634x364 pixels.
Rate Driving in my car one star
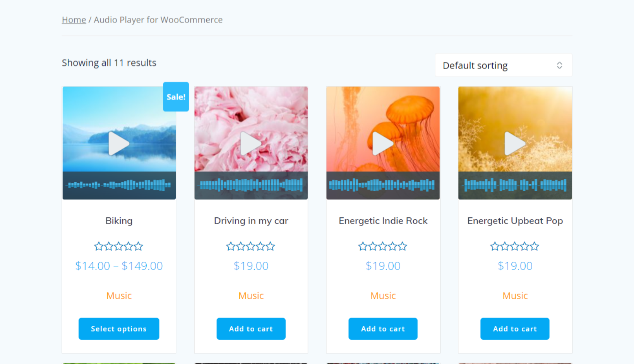pyautogui.click(x=231, y=246)
